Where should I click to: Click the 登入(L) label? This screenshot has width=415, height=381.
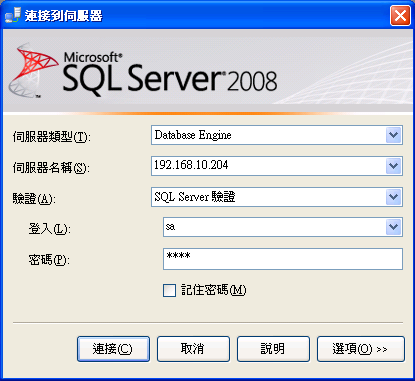tap(49, 229)
